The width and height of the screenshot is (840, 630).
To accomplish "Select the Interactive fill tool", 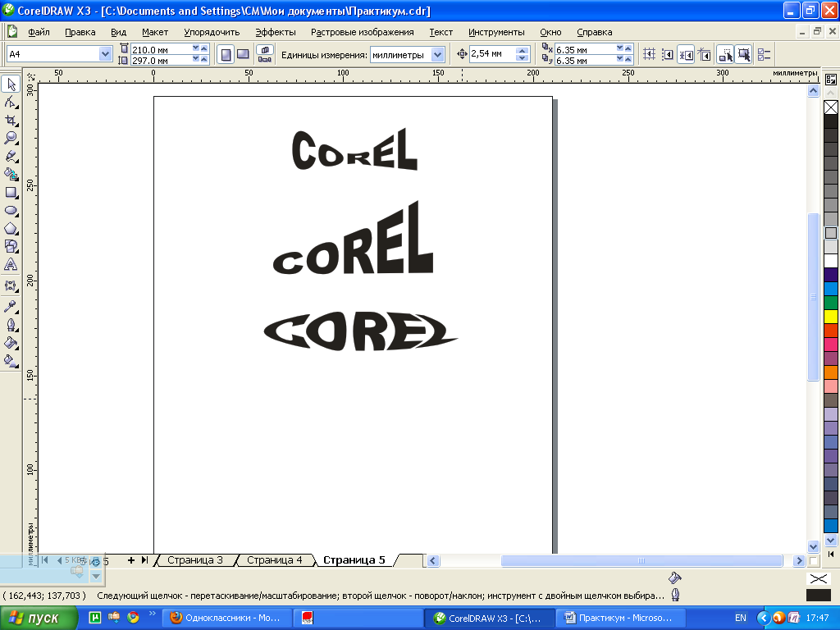I will 11,361.
